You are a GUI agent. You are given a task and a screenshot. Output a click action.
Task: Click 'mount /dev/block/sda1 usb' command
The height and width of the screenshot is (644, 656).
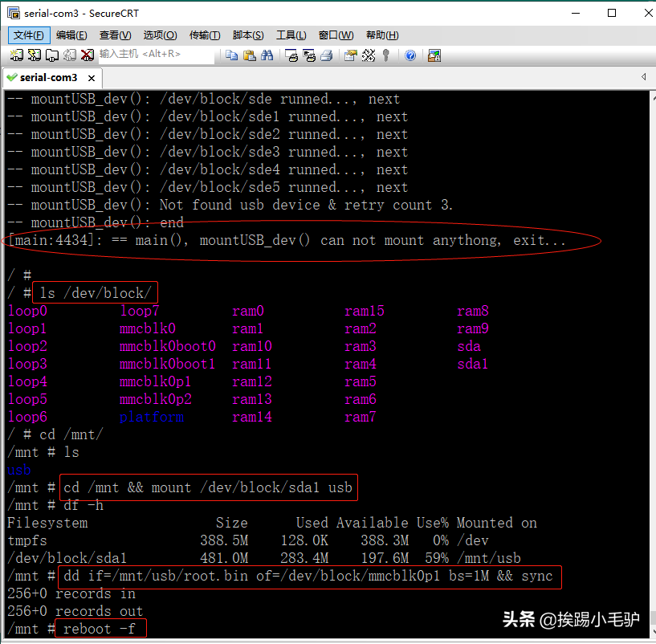click(252, 488)
